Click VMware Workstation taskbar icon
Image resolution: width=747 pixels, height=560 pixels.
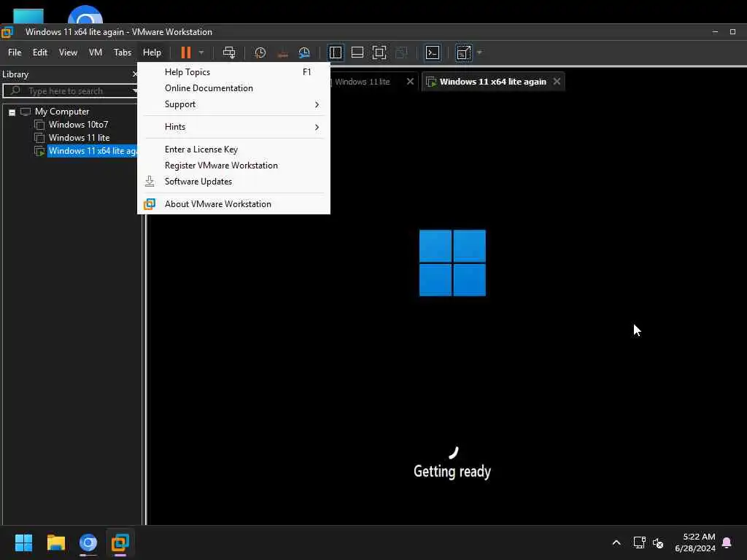coord(120,542)
